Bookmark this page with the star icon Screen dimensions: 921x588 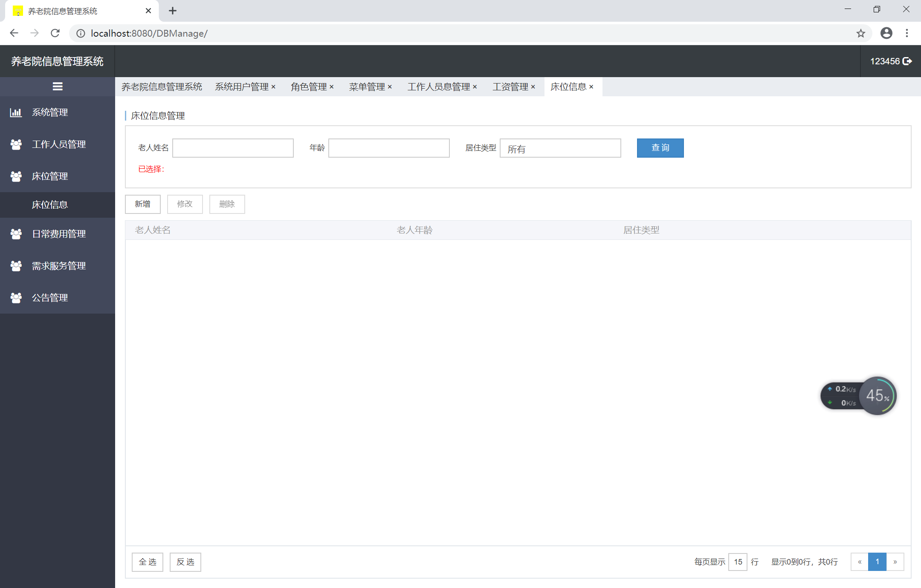[860, 33]
